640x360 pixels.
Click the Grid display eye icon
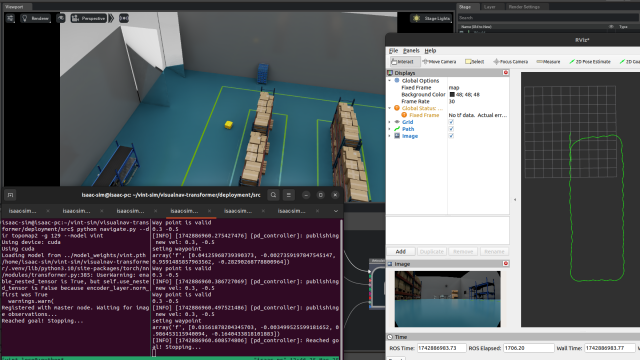[x=397, y=122]
